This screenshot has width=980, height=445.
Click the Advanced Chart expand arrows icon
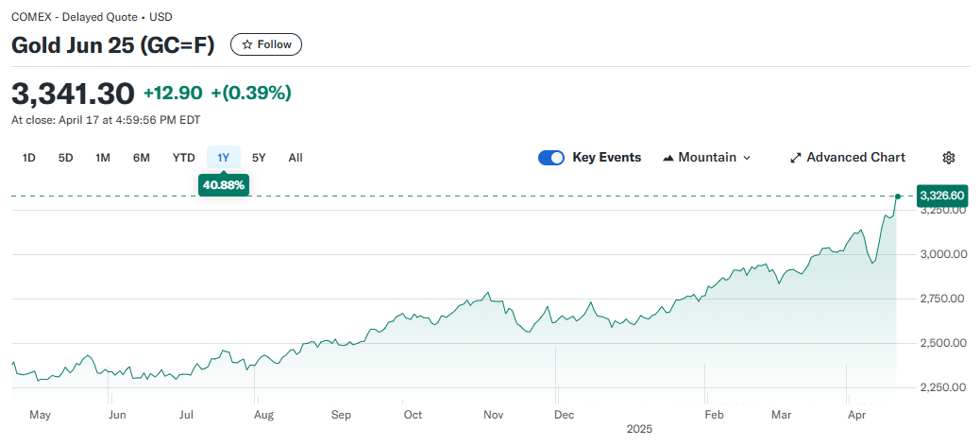click(x=795, y=158)
